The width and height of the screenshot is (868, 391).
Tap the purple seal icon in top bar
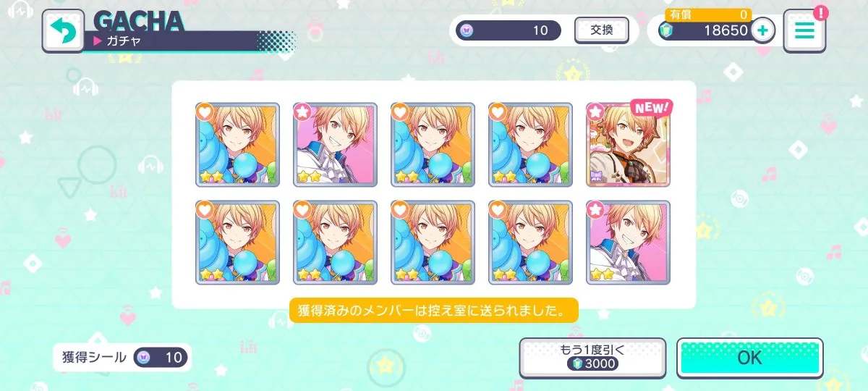coord(466,30)
